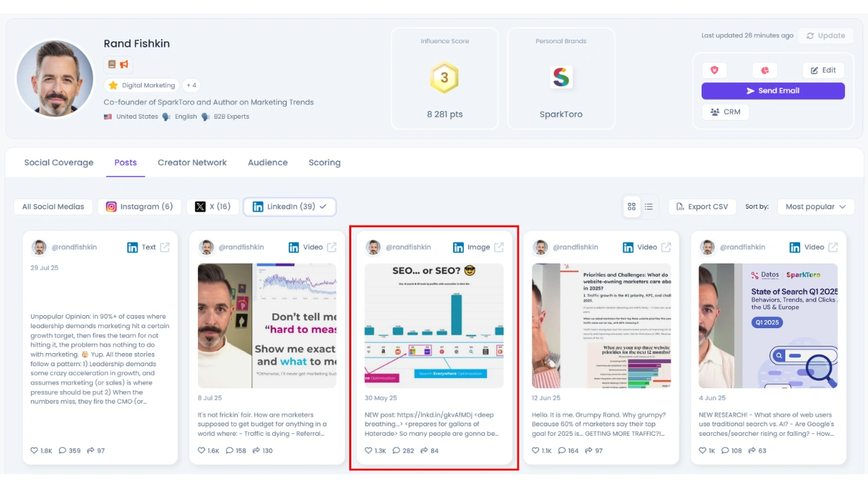The image size is (868, 488).
Task: Click share icon showing 130
Action: 256,450
